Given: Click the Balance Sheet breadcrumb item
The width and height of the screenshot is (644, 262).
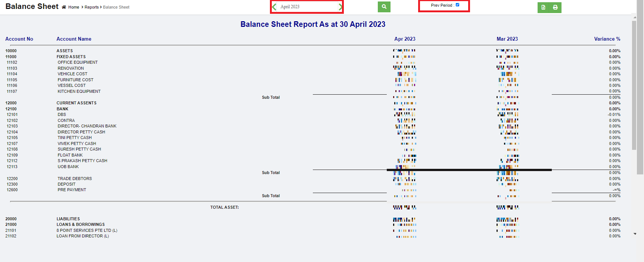Looking at the screenshot, I should pos(116,7).
